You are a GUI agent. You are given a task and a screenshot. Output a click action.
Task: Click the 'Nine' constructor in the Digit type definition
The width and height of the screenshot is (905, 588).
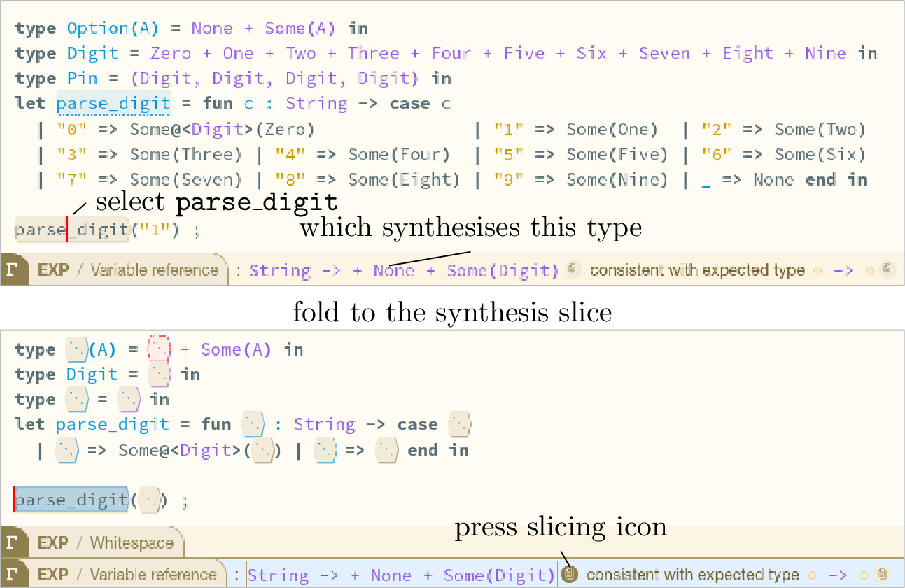[825, 53]
